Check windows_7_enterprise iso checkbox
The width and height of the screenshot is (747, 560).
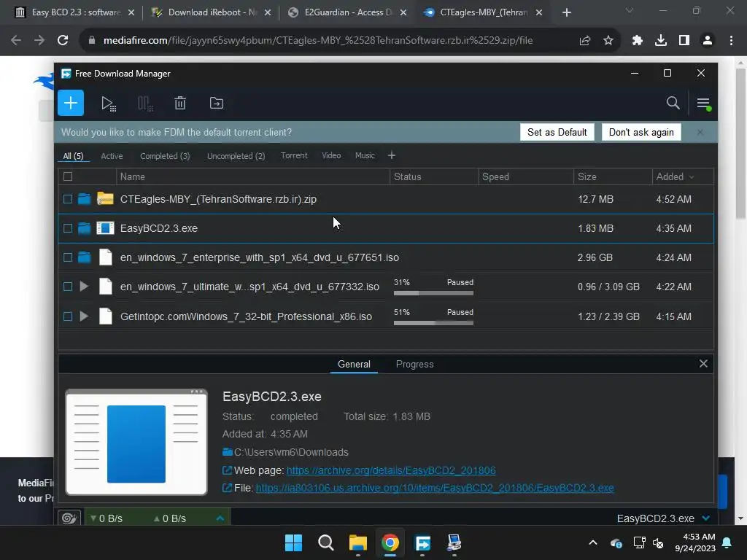tap(68, 257)
